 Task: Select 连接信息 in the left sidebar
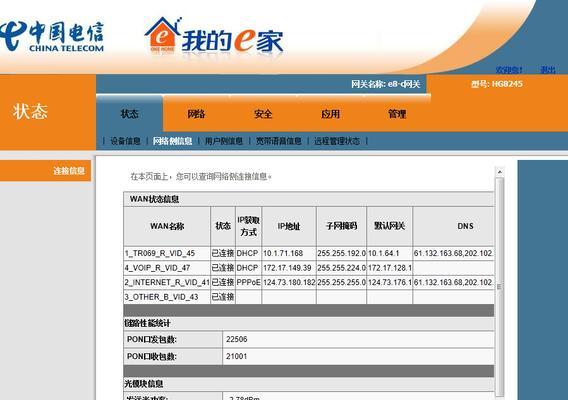[x=69, y=171]
